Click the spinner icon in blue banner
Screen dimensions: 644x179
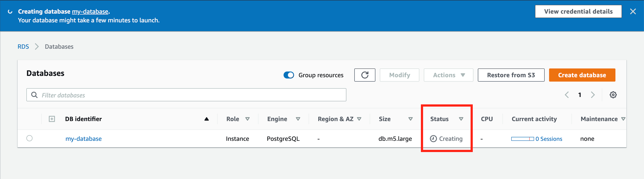point(10,12)
